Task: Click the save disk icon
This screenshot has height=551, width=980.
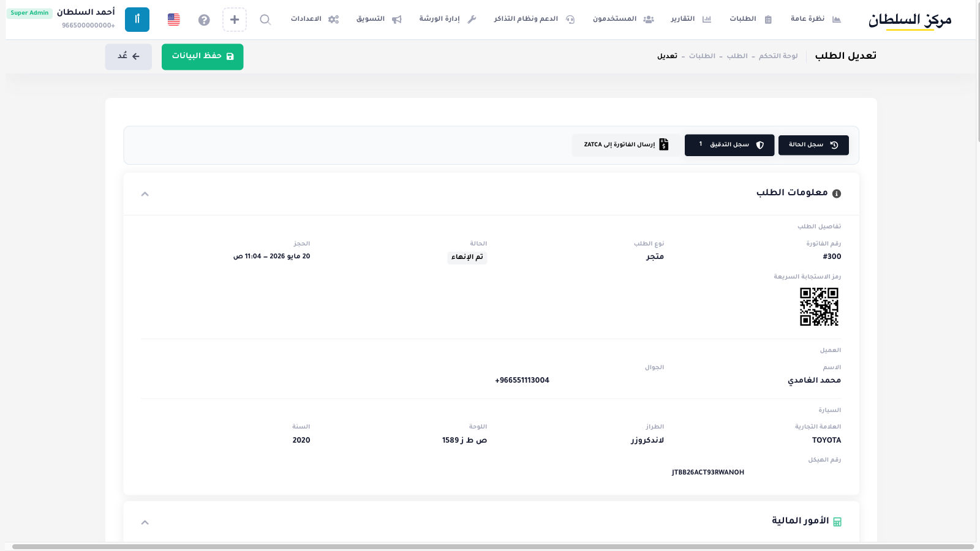Action: 230,56
